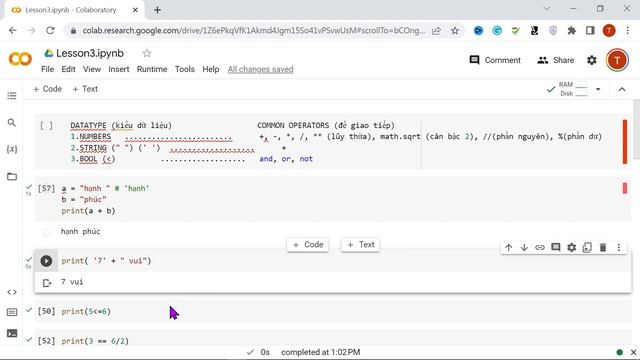Click the Share button
Image resolution: width=640 pixels, height=360 pixels.
(x=556, y=60)
